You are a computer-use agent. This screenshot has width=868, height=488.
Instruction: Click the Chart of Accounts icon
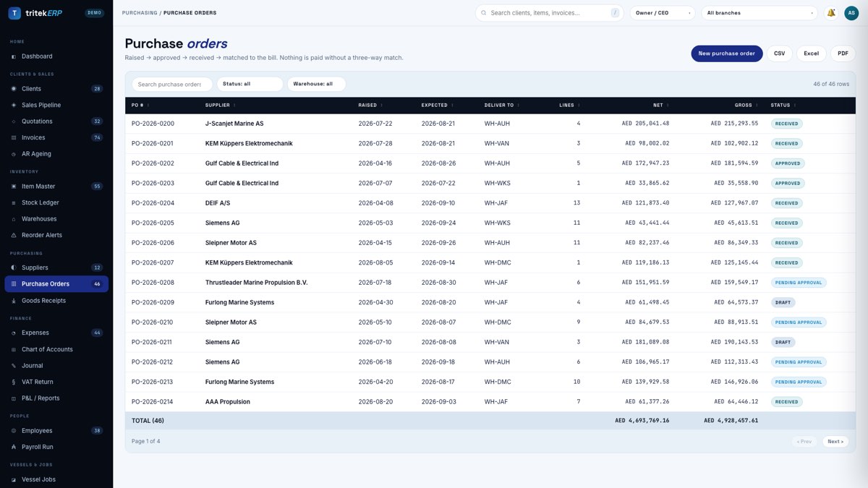click(x=14, y=349)
